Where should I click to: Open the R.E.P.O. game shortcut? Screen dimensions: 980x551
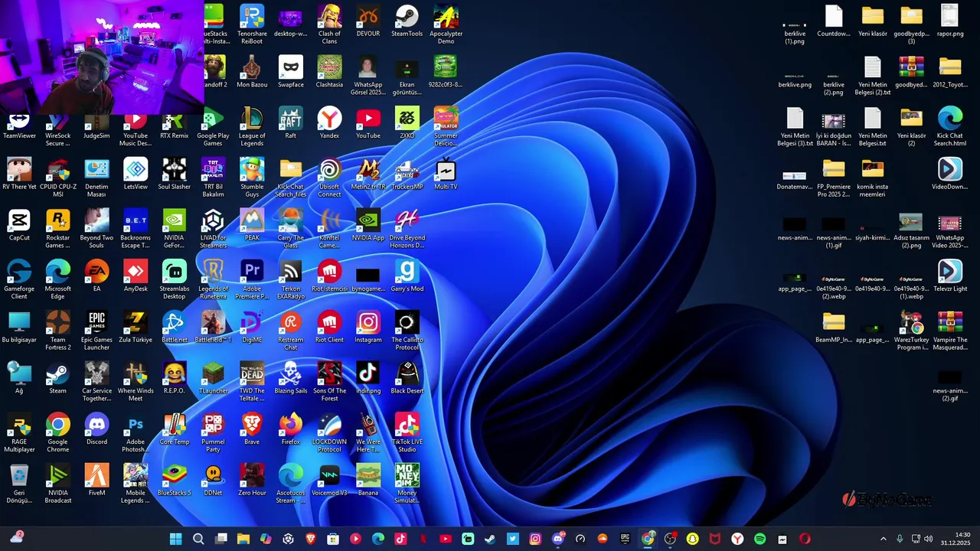click(x=175, y=379)
